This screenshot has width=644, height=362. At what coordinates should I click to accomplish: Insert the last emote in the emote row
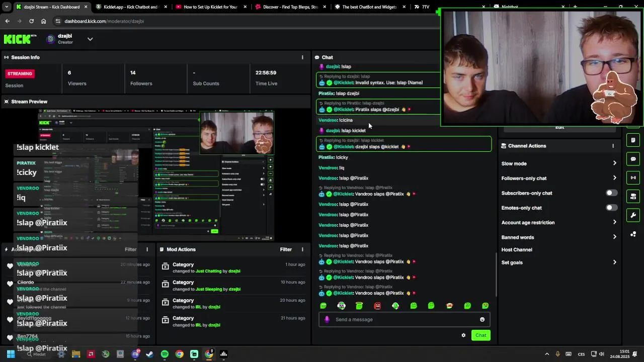(x=485, y=306)
